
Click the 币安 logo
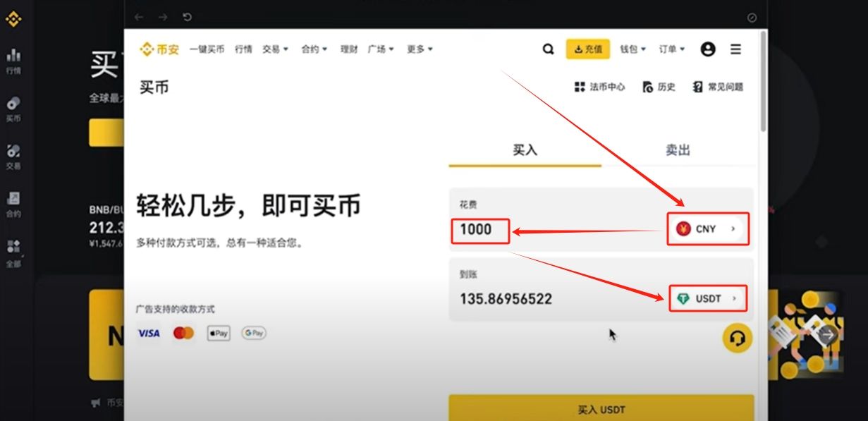(159, 49)
